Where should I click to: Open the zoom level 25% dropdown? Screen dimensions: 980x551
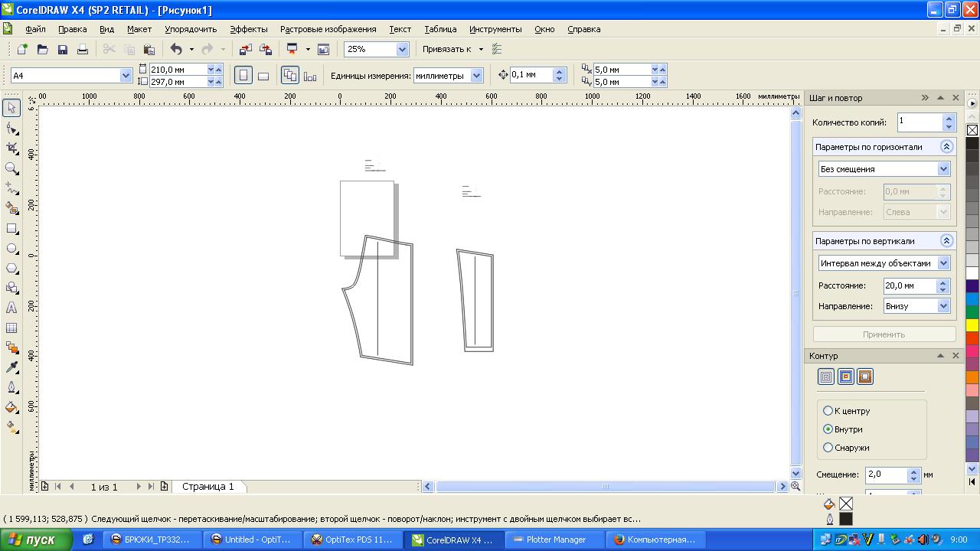coord(402,49)
